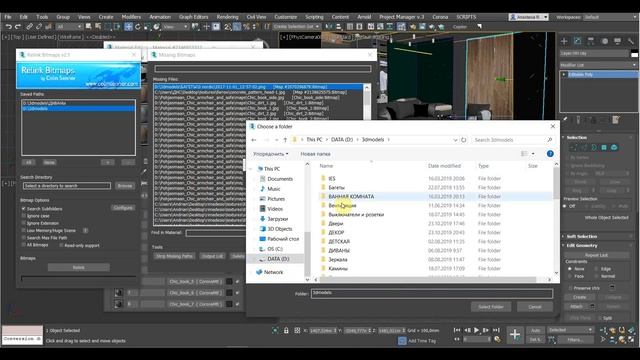Image resolution: width=640 pixels, height=360 pixels.
Task: Open the Customize menu
Action: [x=285, y=17]
